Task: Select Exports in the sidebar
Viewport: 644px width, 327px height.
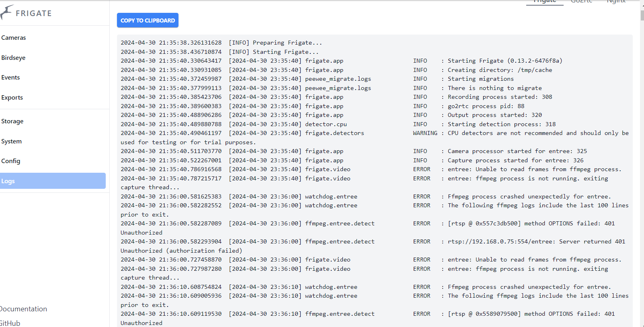Action: 12,98
